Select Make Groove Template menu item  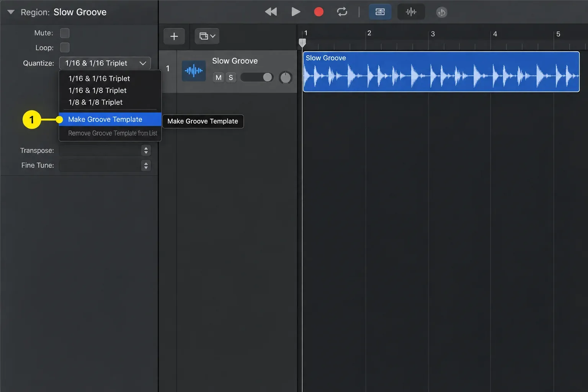[110, 119]
